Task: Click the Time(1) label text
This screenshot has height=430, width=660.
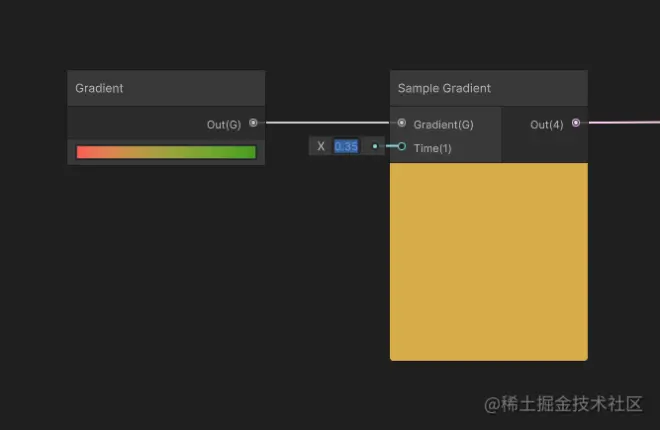Action: [432, 148]
